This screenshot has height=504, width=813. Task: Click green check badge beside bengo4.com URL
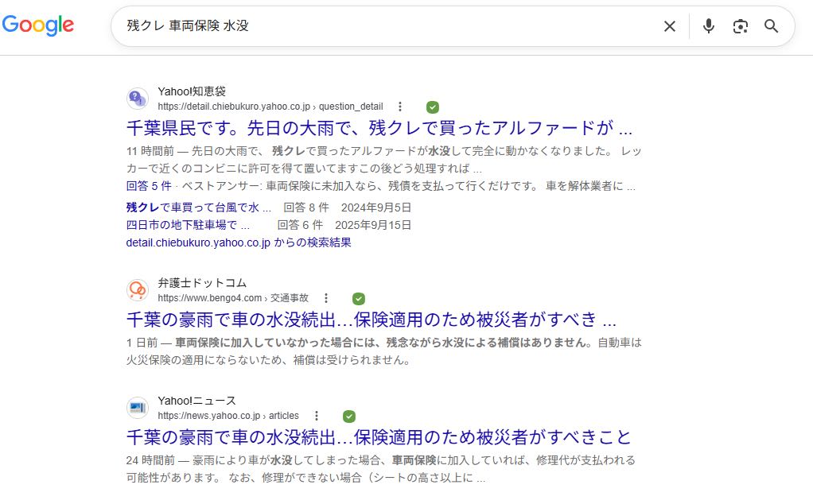358,299
